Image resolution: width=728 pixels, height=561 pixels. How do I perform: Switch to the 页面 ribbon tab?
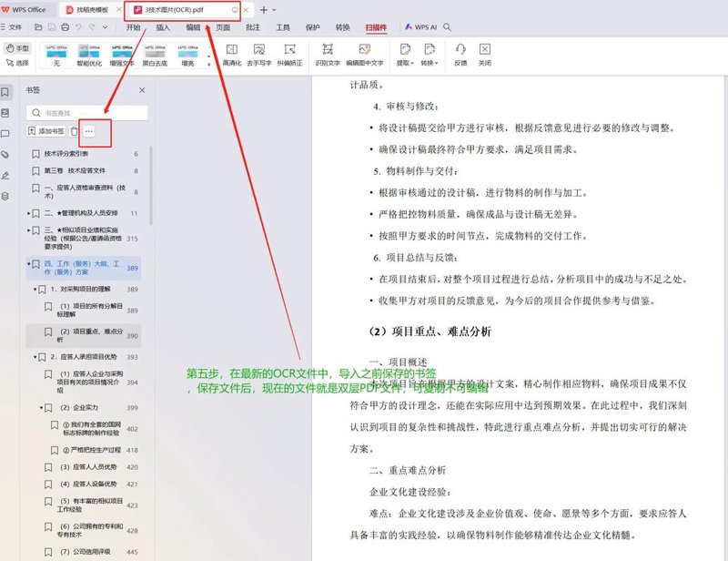click(223, 27)
